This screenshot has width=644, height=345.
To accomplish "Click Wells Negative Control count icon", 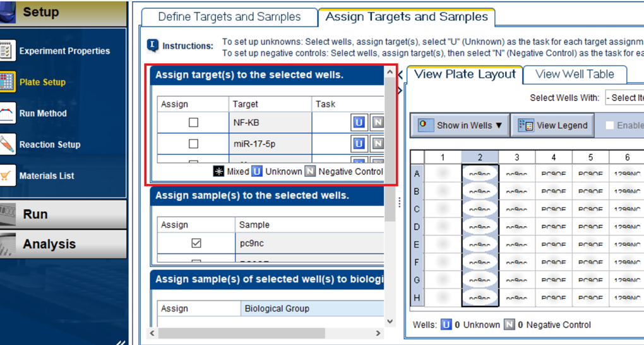I will coord(510,325).
